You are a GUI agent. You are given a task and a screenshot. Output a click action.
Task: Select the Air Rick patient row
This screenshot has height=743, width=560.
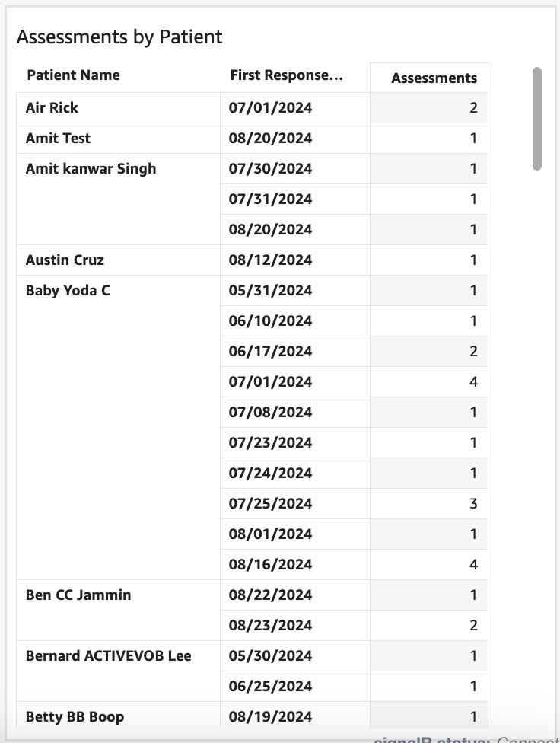click(x=52, y=108)
